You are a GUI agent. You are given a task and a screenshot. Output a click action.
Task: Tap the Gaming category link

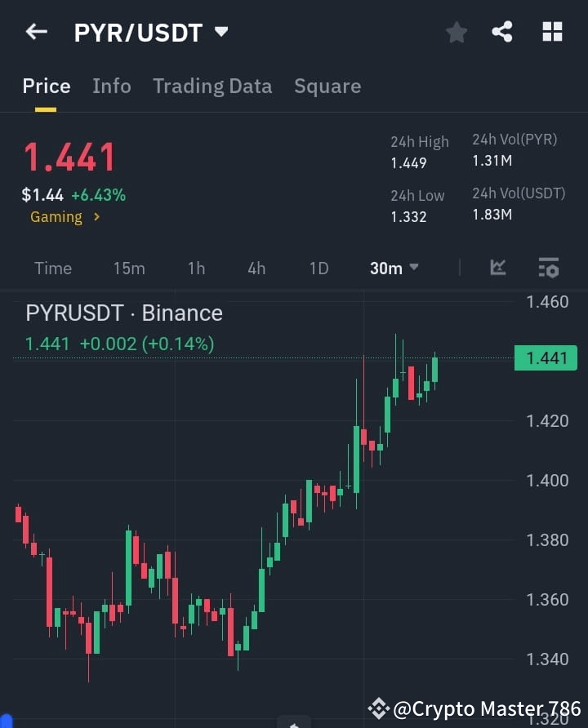[x=56, y=217]
